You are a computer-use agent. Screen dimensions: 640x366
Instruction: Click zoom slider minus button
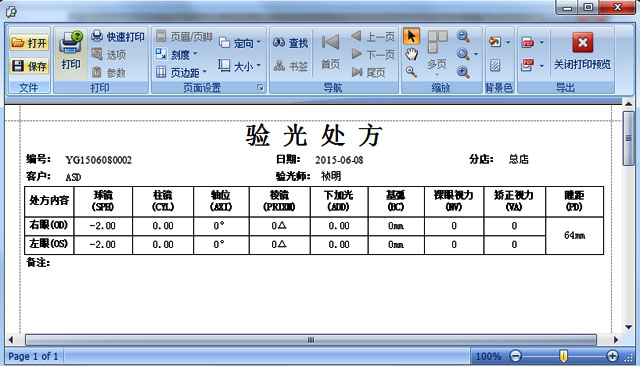[x=516, y=356]
